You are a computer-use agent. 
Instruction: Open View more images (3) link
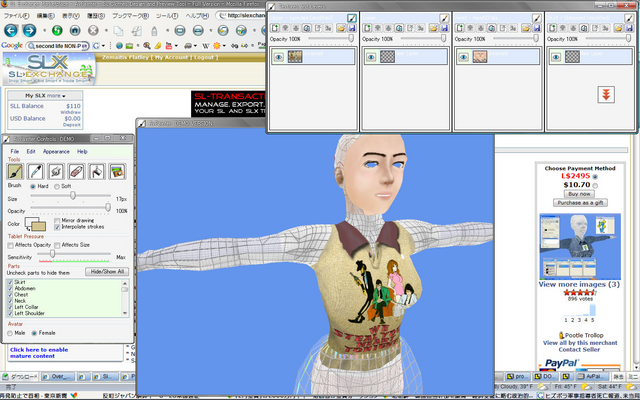click(x=579, y=284)
